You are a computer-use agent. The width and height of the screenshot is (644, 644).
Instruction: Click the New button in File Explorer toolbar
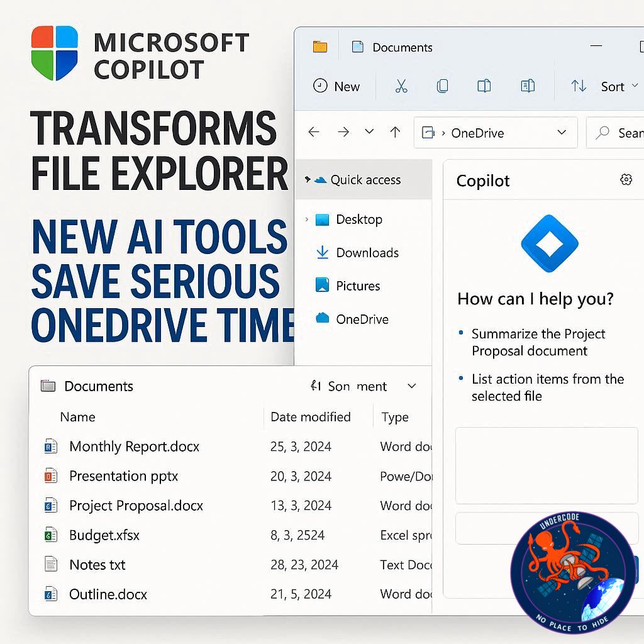(336, 86)
